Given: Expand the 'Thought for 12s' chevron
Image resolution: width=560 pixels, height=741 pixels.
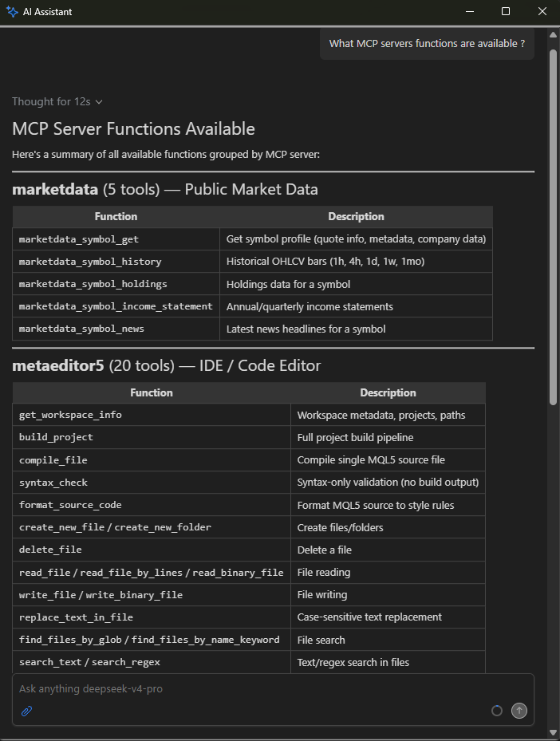Looking at the screenshot, I should tap(99, 102).
